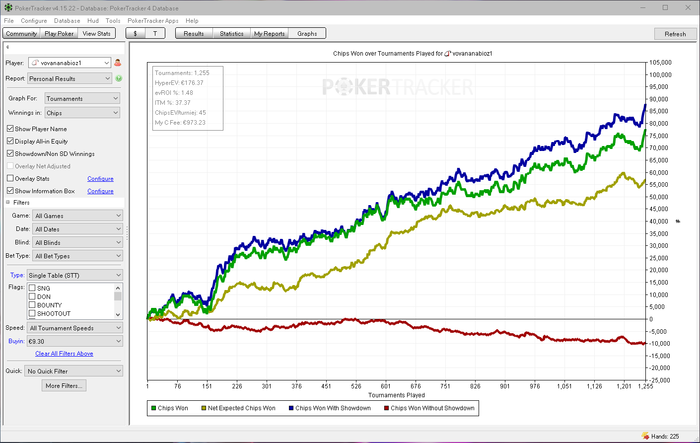Screen dimensions: 700x443
Task: Click Configure link beside Show Information Box
Action: coord(100,191)
